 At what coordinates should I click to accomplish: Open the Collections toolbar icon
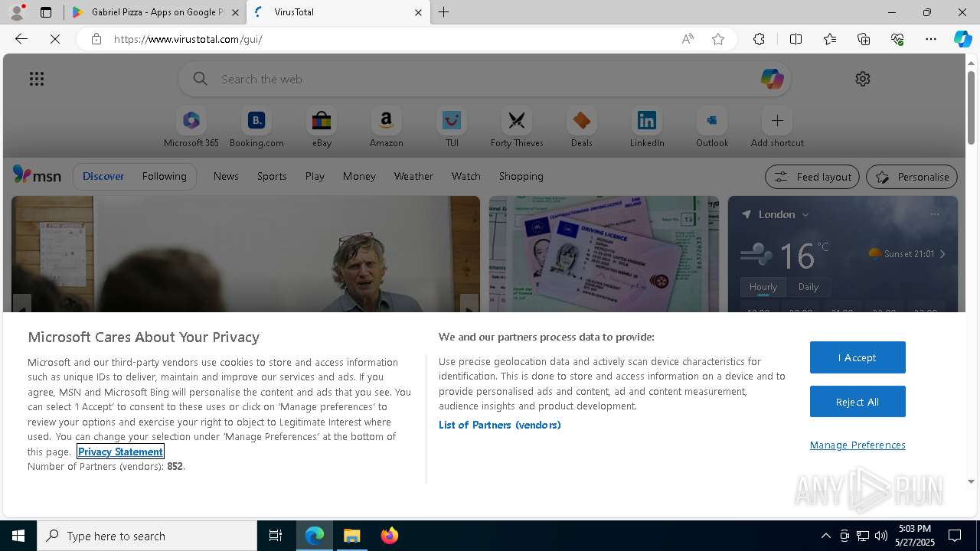(x=864, y=39)
